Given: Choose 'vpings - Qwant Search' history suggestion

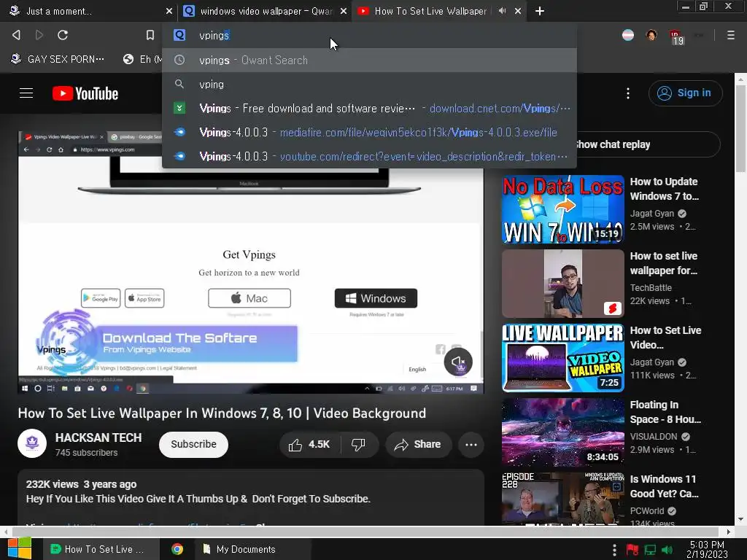Looking at the screenshot, I should [x=369, y=60].
